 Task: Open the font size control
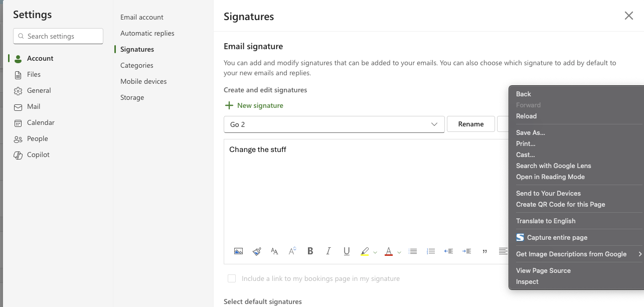292,251
